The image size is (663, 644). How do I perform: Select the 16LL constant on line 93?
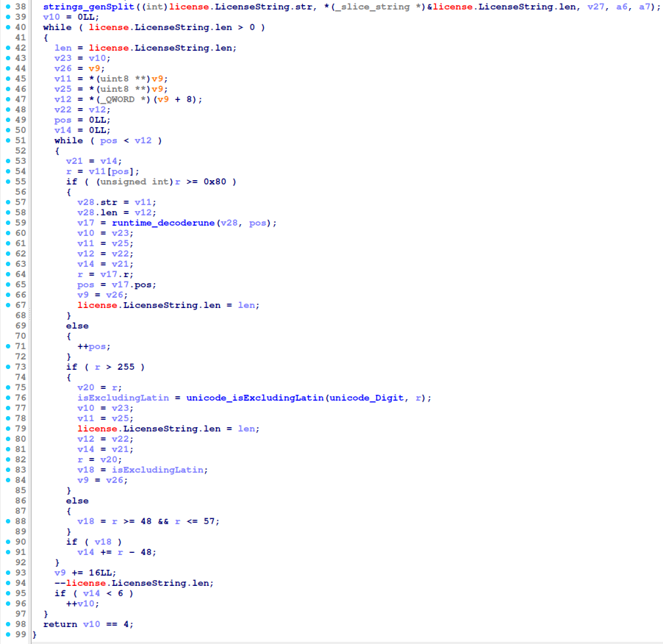100,573
